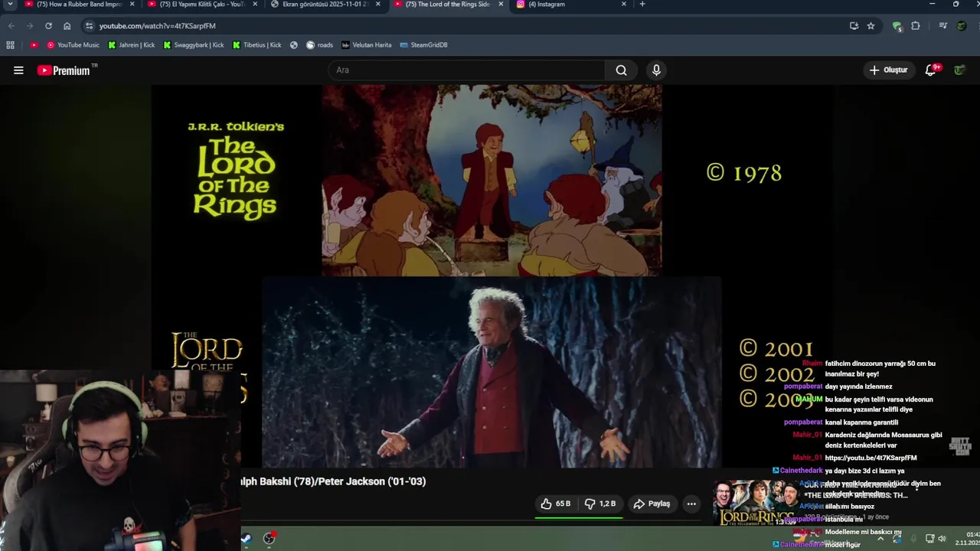Image resolution: width=980 pixels, height=551 pixels.
Task: Click the install/cast icon in address bar
Action: tap(854, 25)
